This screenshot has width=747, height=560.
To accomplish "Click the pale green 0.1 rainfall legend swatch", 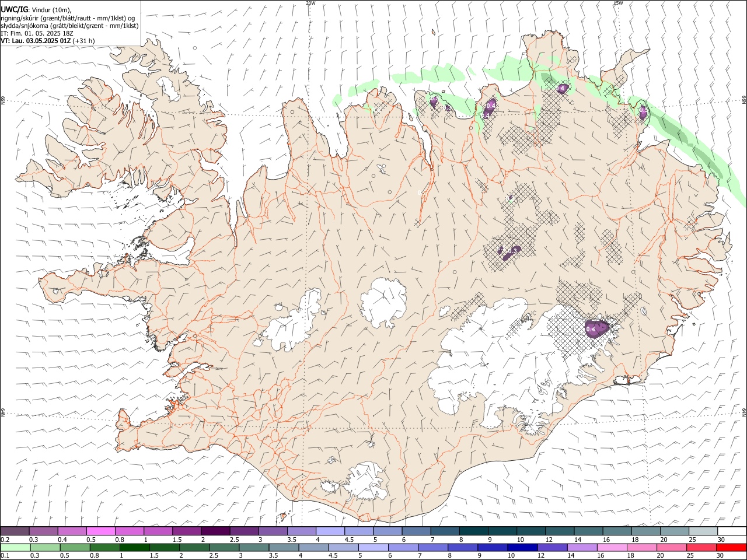I will point(15,548).
